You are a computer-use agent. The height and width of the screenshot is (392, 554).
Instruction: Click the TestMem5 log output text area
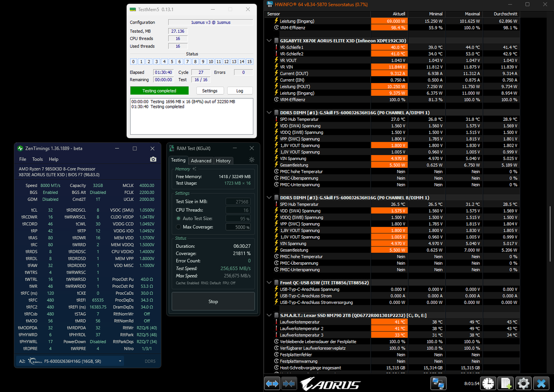pos(192,115)
